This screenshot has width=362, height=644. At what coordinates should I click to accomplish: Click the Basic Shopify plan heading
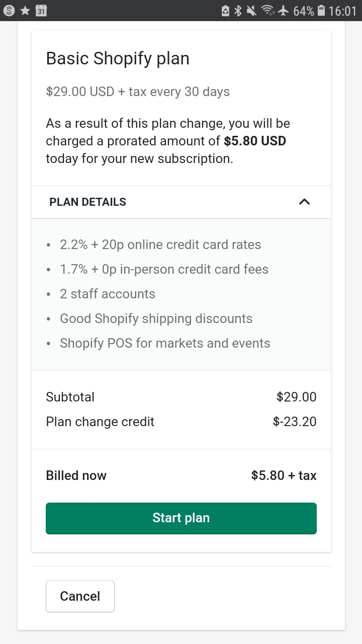[x=118, y=58]
